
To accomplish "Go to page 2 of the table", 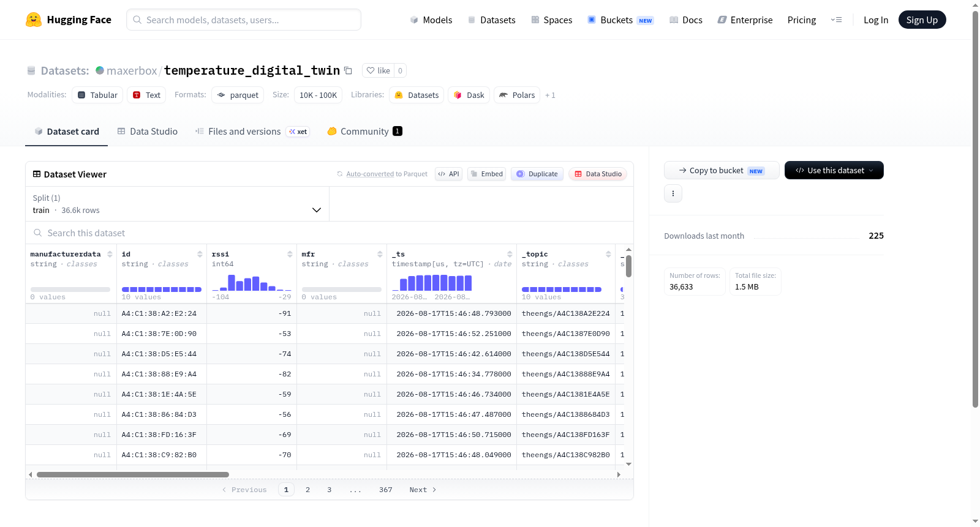I will pyautogui.click(x=307, y=490).
